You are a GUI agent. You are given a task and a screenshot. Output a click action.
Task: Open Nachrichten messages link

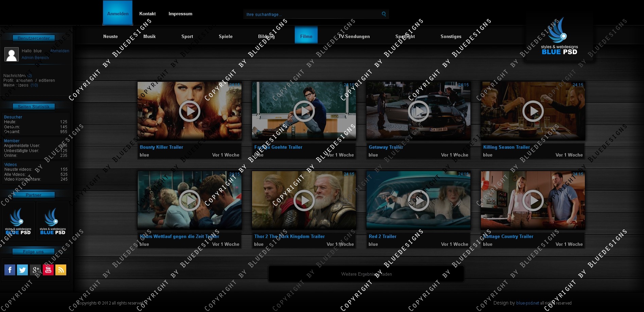(x=17, y=76)
